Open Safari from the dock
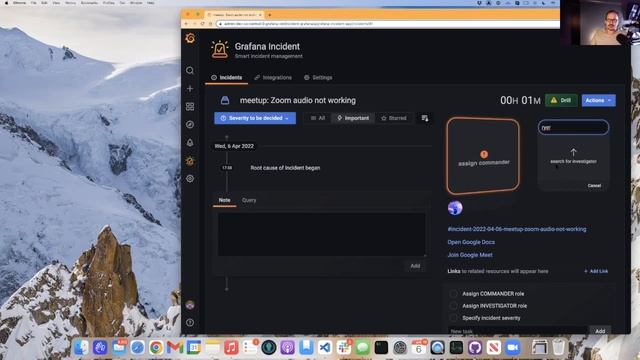The height and width of the screenshot is (360, 640). tap(138, 348)
